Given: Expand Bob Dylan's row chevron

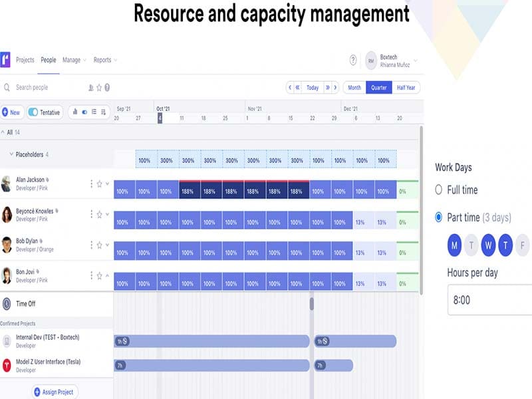Looking at the screenshot, I should coord(107,245).
